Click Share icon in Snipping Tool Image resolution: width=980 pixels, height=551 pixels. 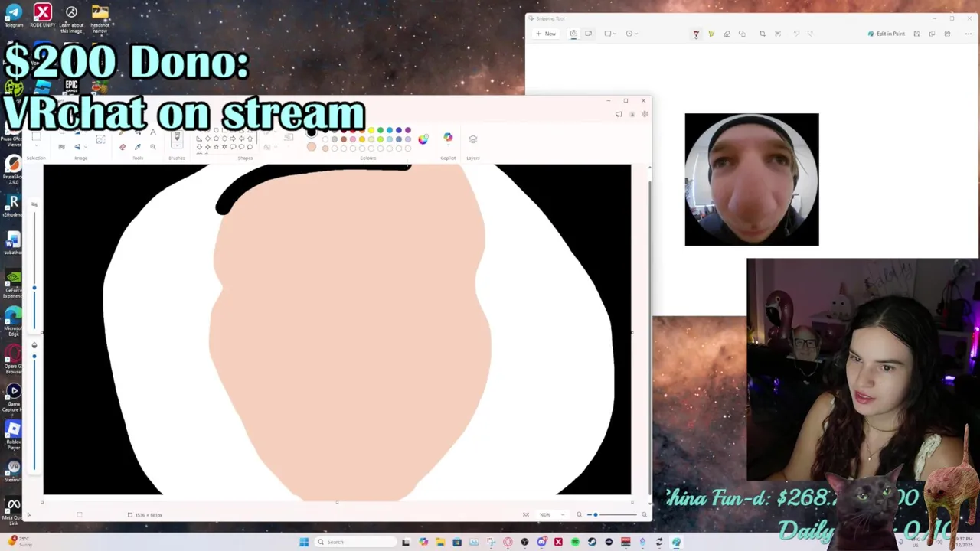tap(947, 34)
